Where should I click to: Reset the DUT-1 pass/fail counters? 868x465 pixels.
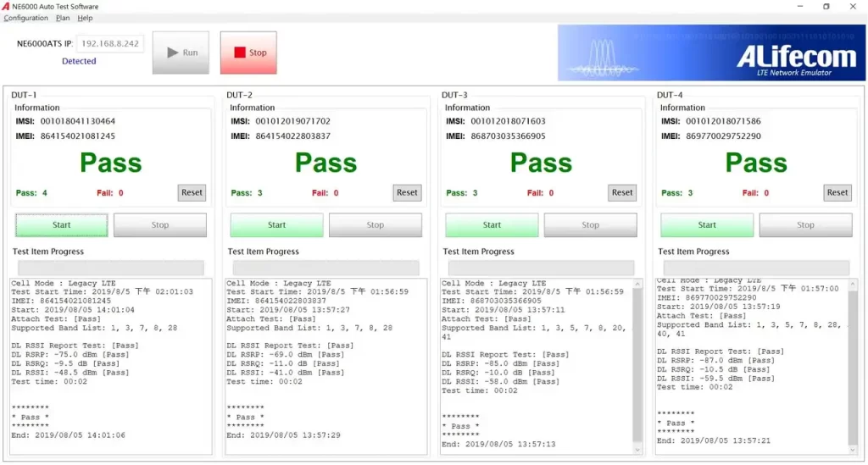click(x=192, y=192)
